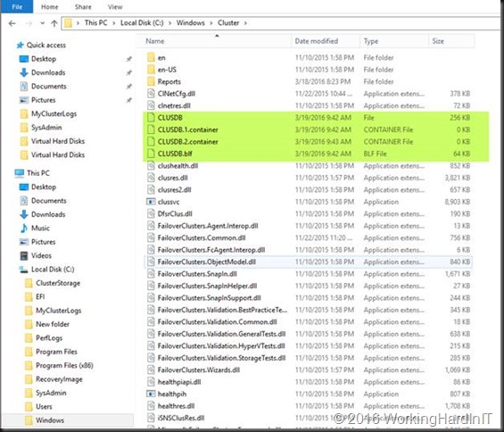
Task: Click 'Local Disk (C:)' breadcrumb in address bar
Action: [142, 23]
